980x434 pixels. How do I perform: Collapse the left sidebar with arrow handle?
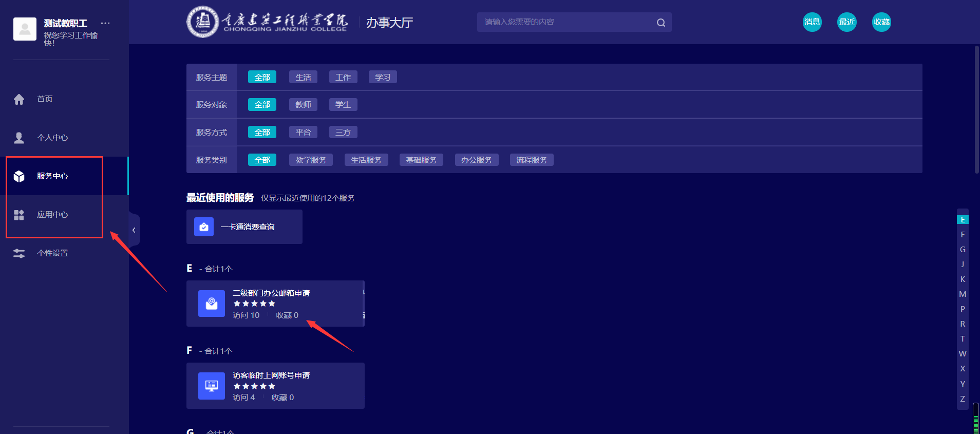pos(134,230)
